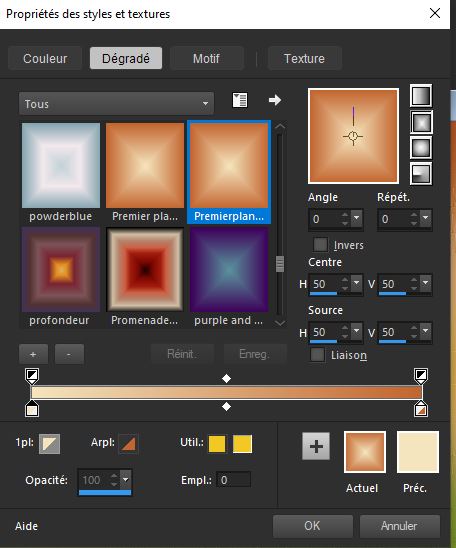Select the linear gradient style icon
The height and width of the screenshot is (548, 456).
[x=421, y=95]
